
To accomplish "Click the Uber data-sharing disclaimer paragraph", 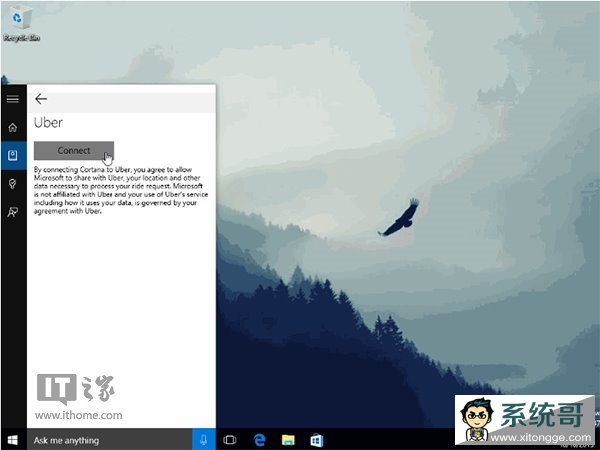I will [121, 190].
